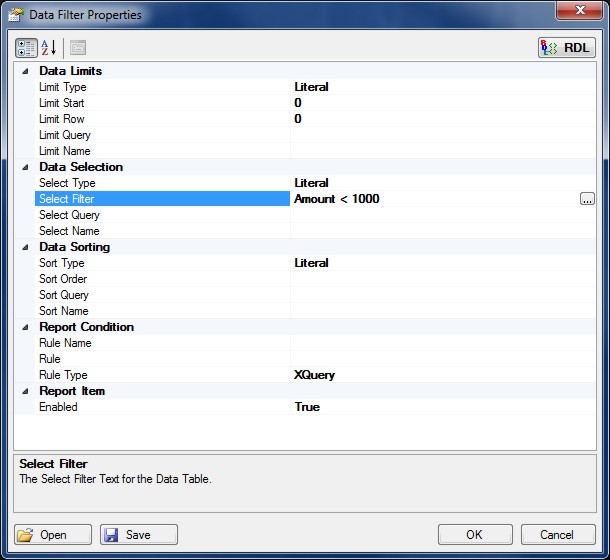610x560 pixels.
Task: Close the Data Filter Properties dialog
Action: tap(579, 14)
